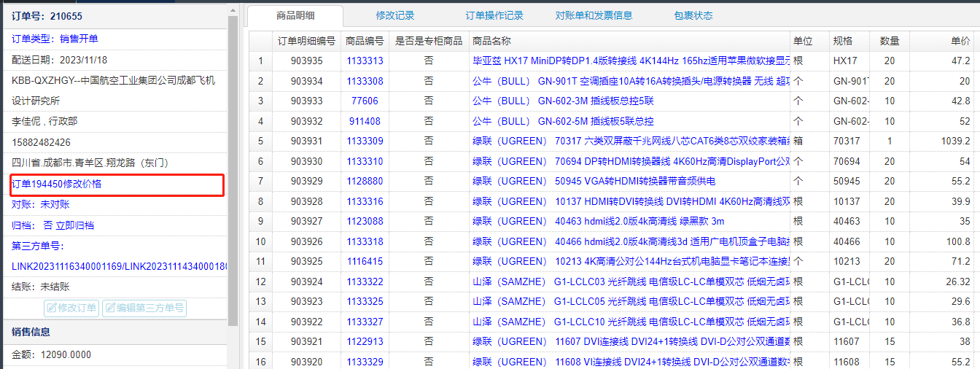
Task: Open the 公牛 GN-602-5M product name
Action: (563, 121)
